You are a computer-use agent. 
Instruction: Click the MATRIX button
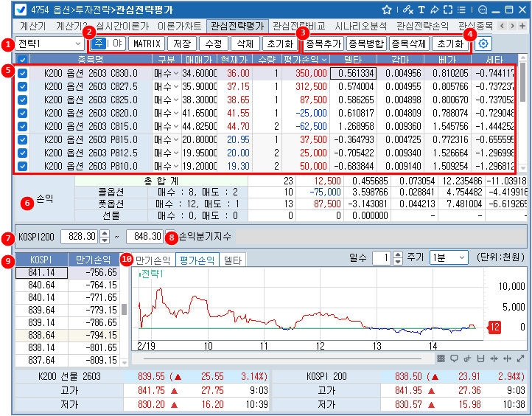click(148, 44)
